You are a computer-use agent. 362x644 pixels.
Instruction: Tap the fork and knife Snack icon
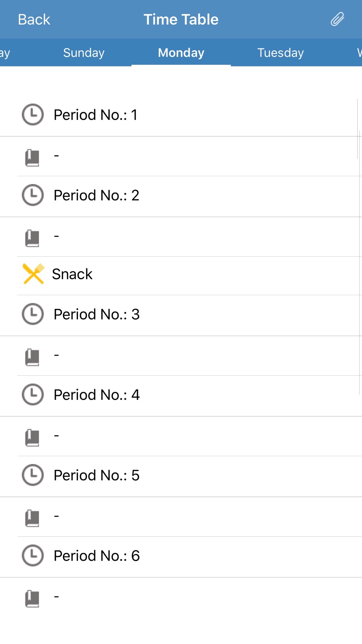33,274
